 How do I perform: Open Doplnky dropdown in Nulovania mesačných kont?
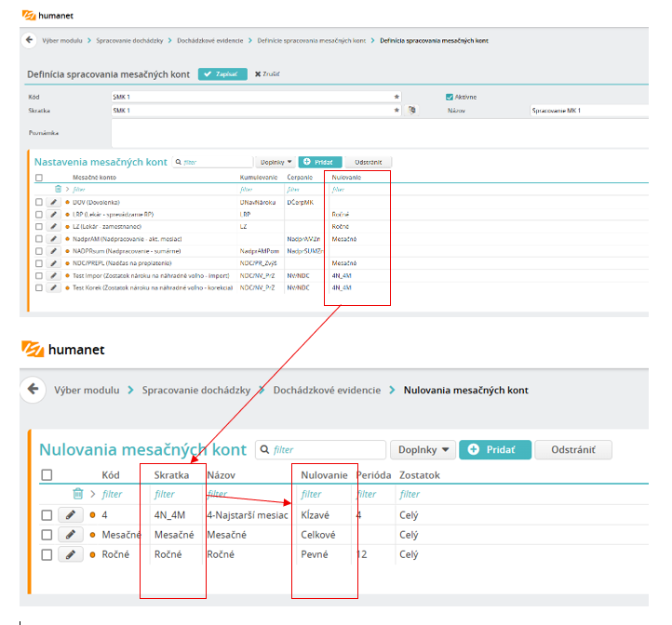423,449
